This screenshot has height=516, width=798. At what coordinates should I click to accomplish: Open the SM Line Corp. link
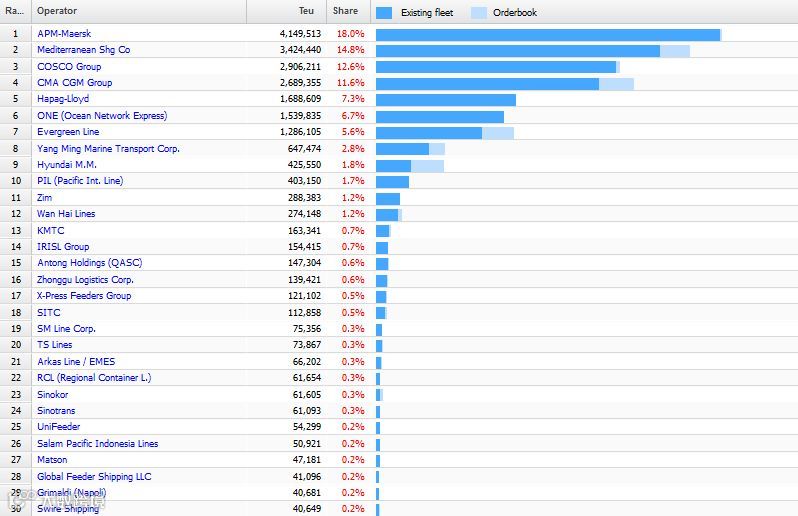point(67,329)
